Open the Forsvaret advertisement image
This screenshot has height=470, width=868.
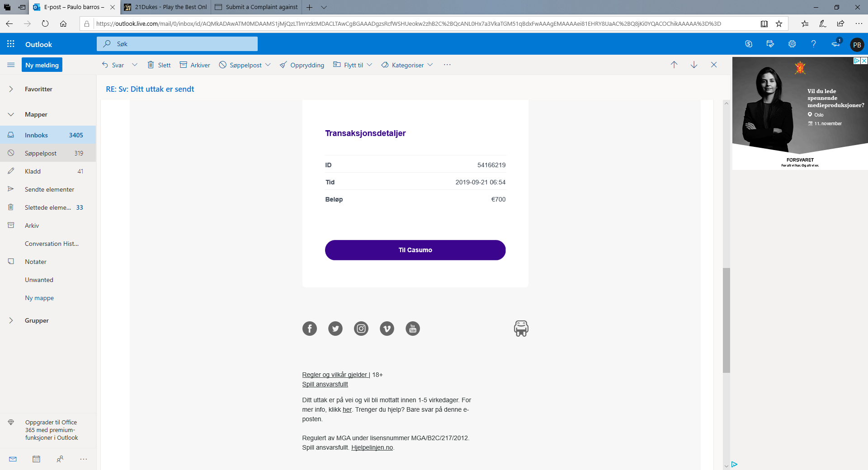click(x=800, y=113)
